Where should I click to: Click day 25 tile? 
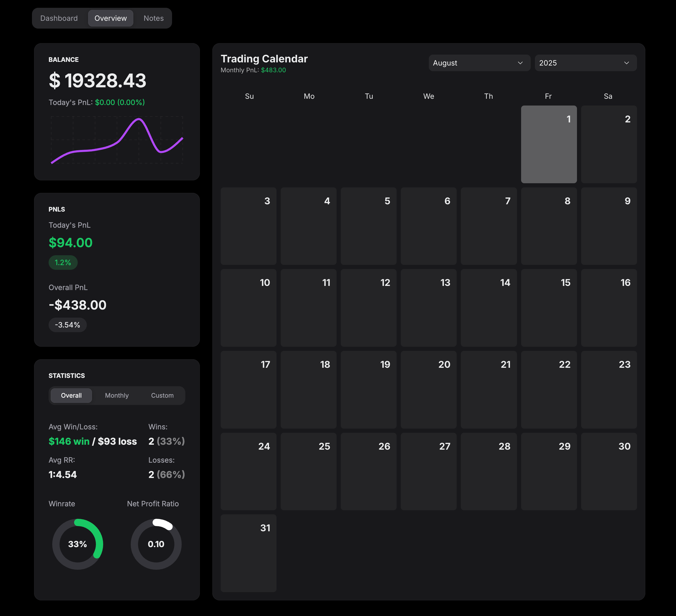click(309, 471)
